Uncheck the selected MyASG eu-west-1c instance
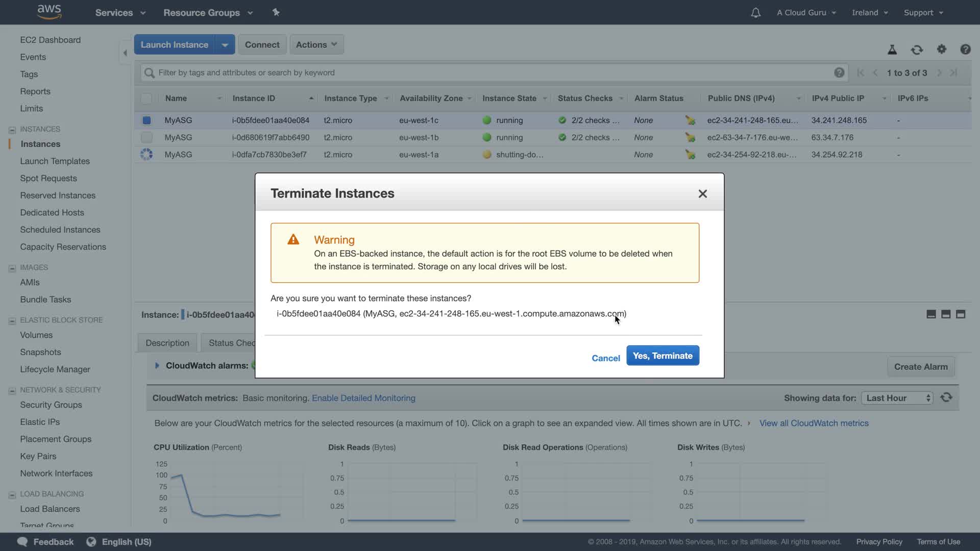Screen dimensions: 980x551 click(x=146, y=120)
